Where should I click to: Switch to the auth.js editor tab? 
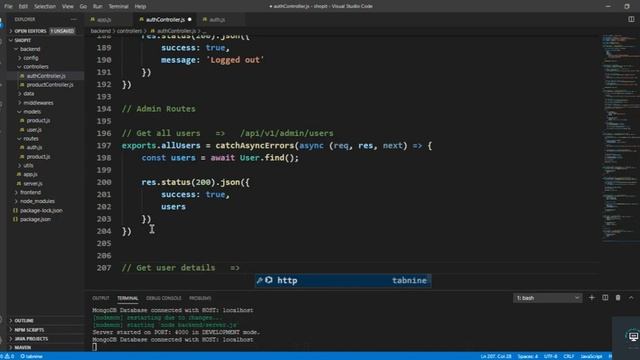[220, 20]
